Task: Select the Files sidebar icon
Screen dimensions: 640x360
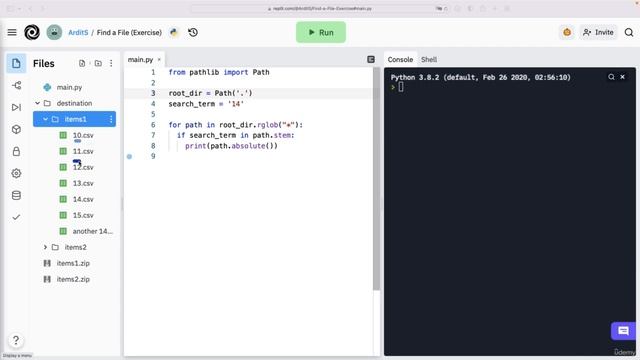Action: [16, 63]
